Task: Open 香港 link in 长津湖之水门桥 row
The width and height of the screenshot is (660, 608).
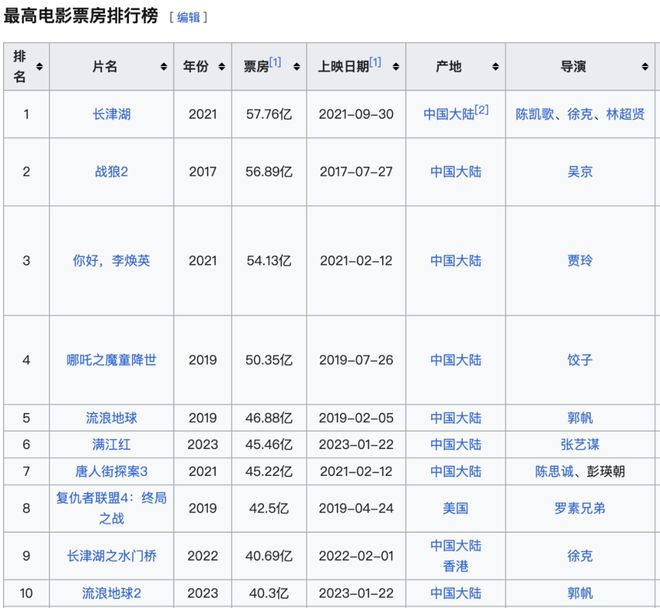Action: pos(456,566)
